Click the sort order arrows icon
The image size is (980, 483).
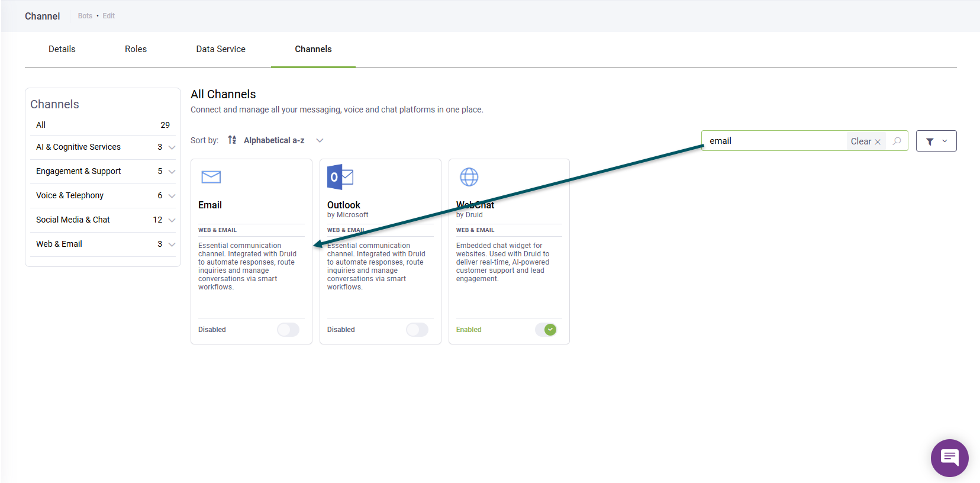[x=232, y=140]
